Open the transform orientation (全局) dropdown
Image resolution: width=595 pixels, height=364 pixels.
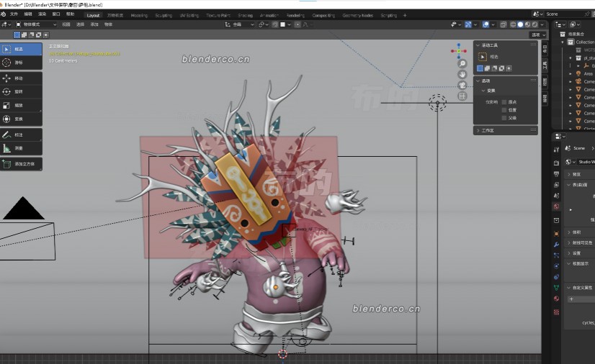[239, 24]
